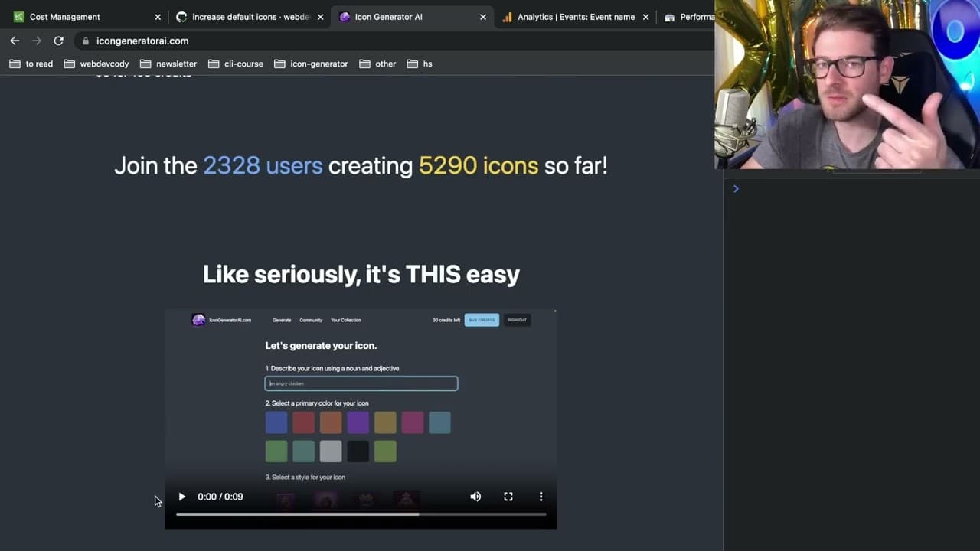This screenshot has height=551, width=980.
Task: Open the icon-generator bookmarks folder
Action: coord(311,64)
